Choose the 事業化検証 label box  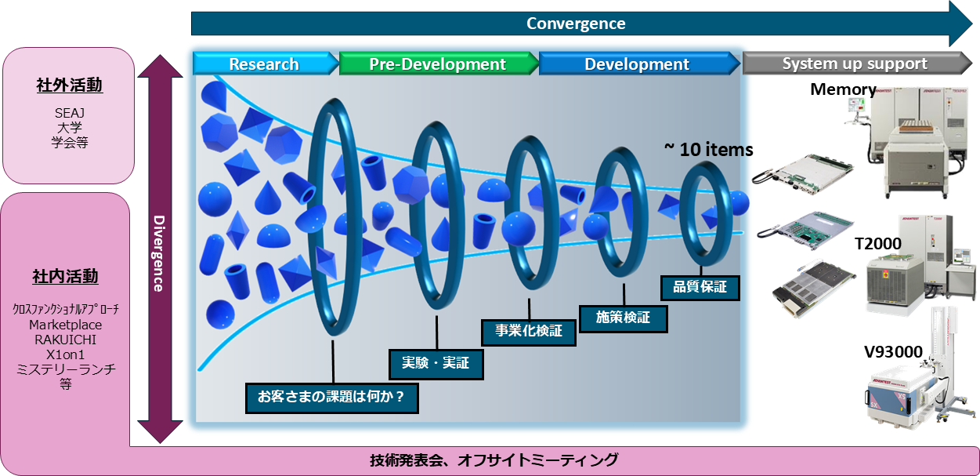528,330
